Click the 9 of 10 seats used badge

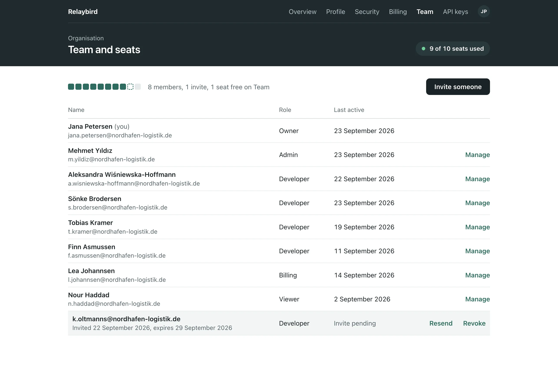click(453, 49)
